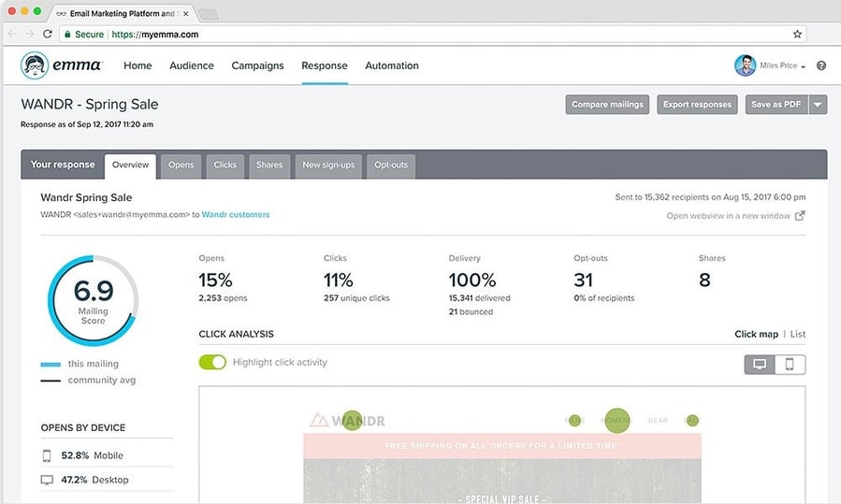Screen dimensions: 841x504
Task: Select the Overview tab
Action: tap(130, 166)
